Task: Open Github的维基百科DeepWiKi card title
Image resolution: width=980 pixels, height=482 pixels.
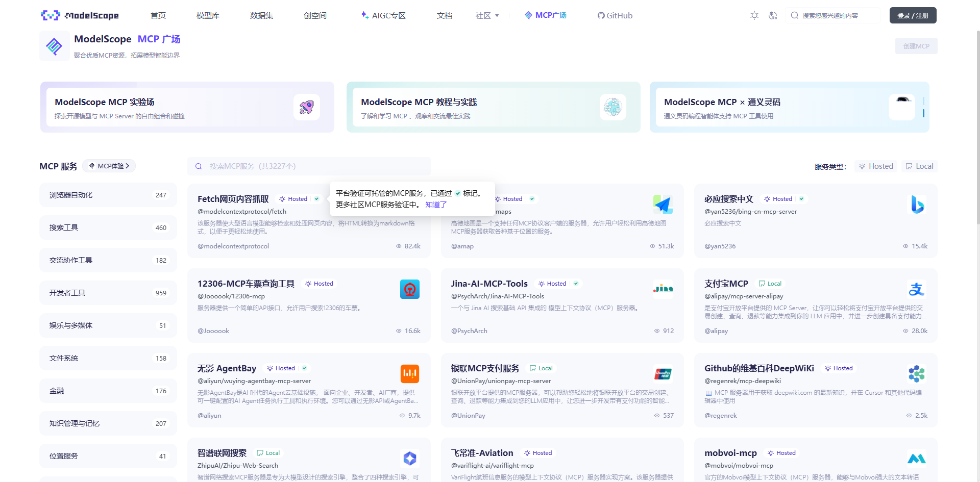Action: (x=759, y=368)
